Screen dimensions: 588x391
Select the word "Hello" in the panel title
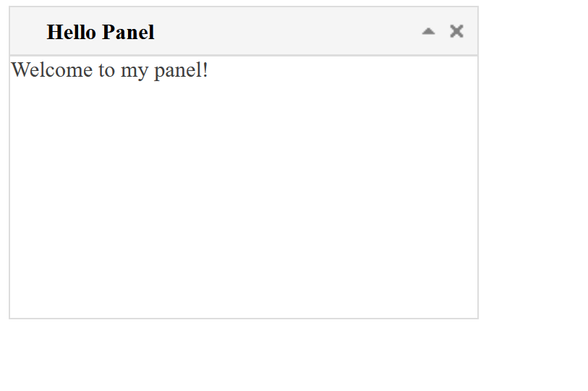tap(72, 32)
